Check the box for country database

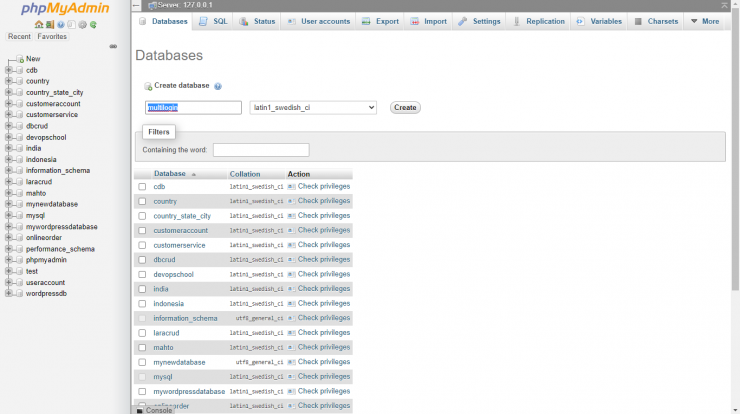(142, 201)
